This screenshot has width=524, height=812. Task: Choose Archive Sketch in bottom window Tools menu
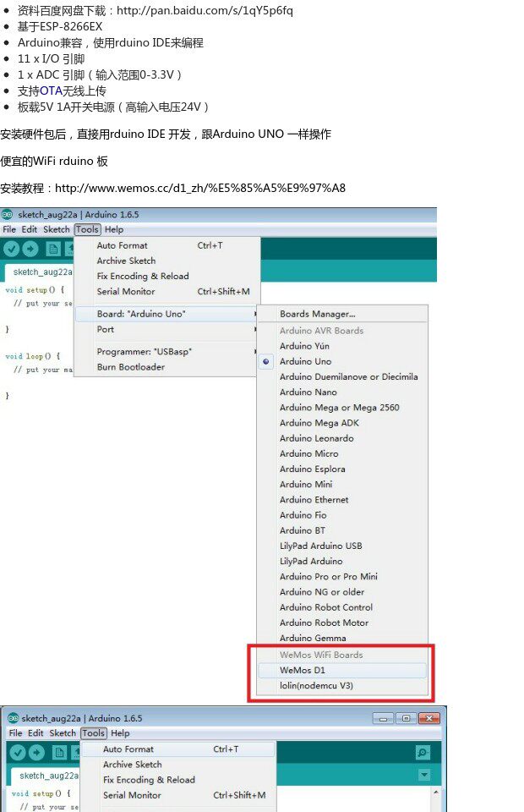pos(178,765)
